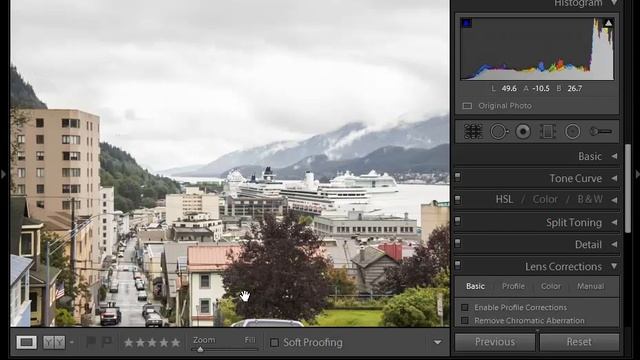Expand the Basic panel triangle
Viewport: 640px width, 360px height.
(x=614, y=156)
